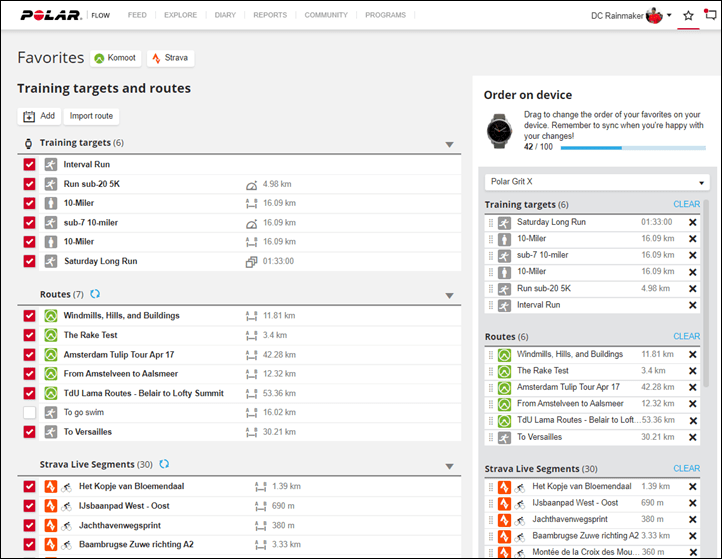Open the DC Rainmaker account dropdown arrow
The image size is (722, 559).
669,15
